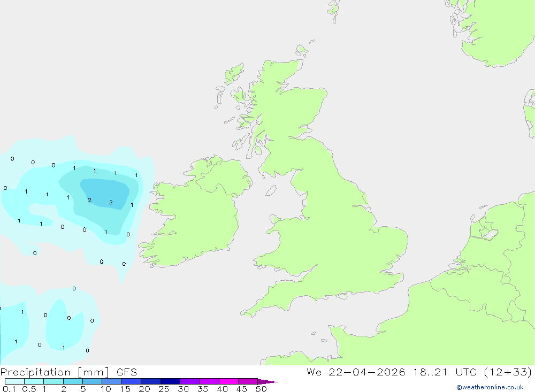Click the 35–40 mm purple legend swatch
The height and width of the screenshot is (392, 535).
209,381
